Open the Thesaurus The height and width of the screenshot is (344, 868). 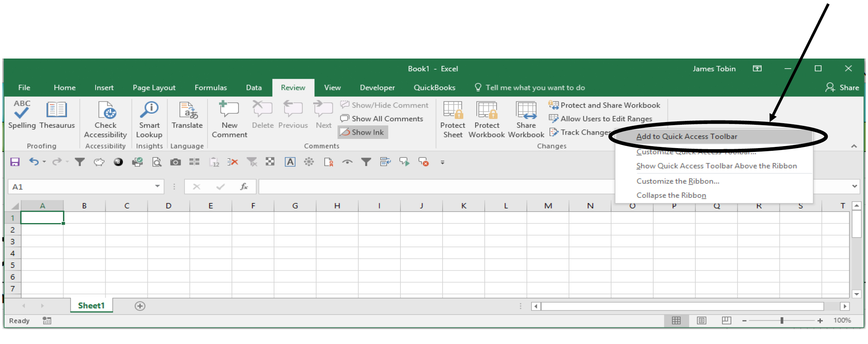(x=57, y=115)
